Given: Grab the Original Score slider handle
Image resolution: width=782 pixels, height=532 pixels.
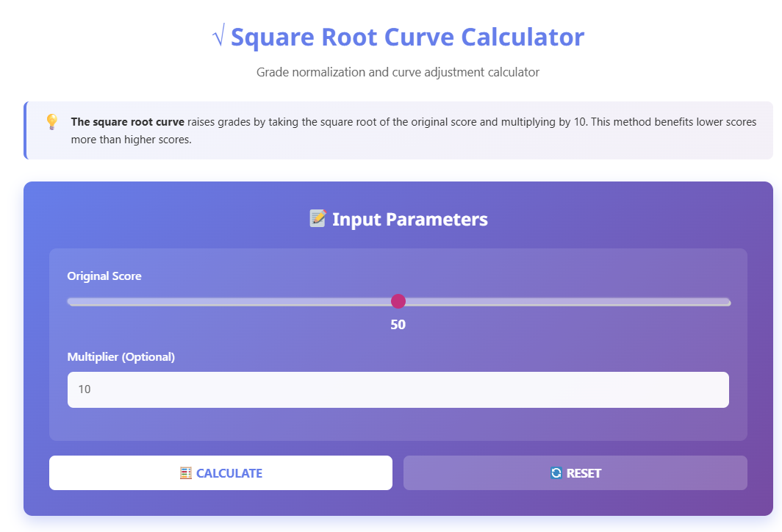Looking at the screenshot, I should pos(398,301).
